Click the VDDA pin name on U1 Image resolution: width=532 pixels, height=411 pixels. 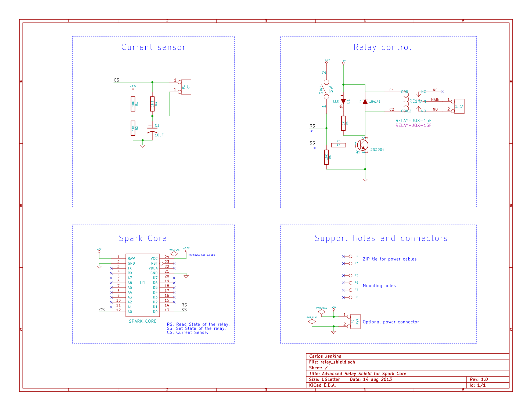coord(153,268)
